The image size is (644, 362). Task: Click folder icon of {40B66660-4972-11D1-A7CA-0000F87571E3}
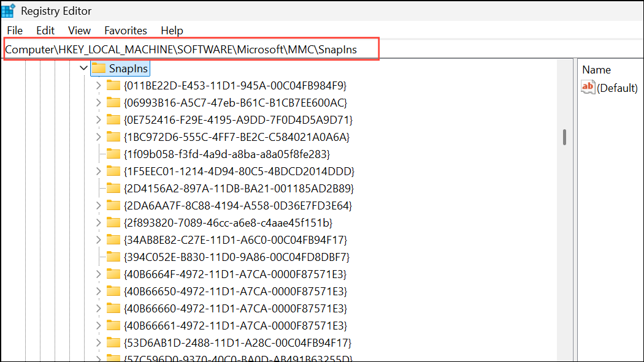tap(113, 308)
